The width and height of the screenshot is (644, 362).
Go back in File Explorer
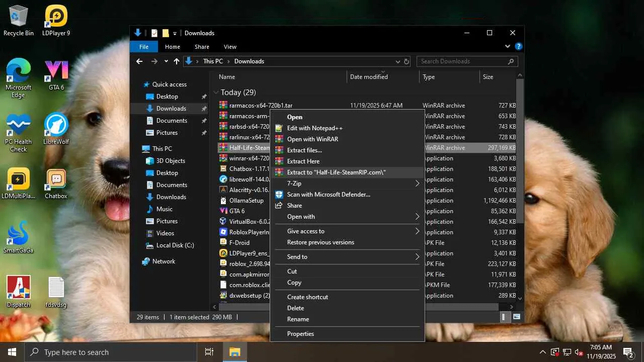[139, 61]
